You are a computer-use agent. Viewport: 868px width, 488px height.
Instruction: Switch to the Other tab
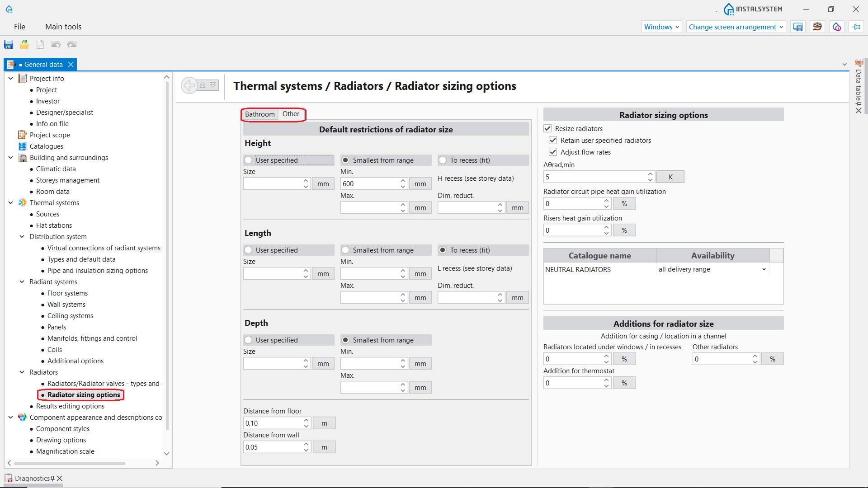tap(291, 114)
